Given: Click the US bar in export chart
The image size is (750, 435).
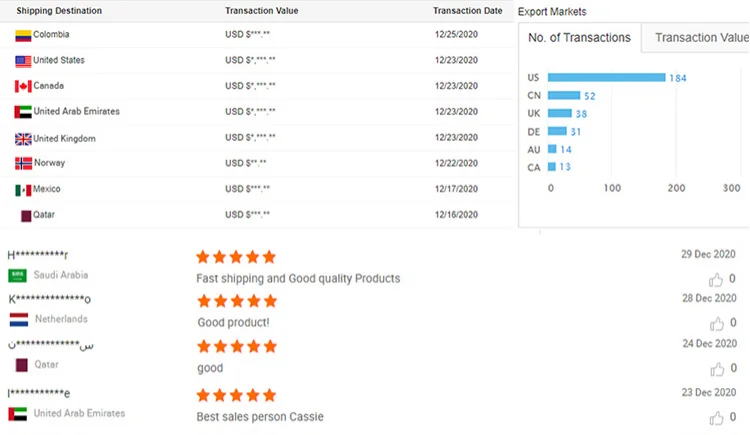Looking at the screenshot, I should [607, 78].
